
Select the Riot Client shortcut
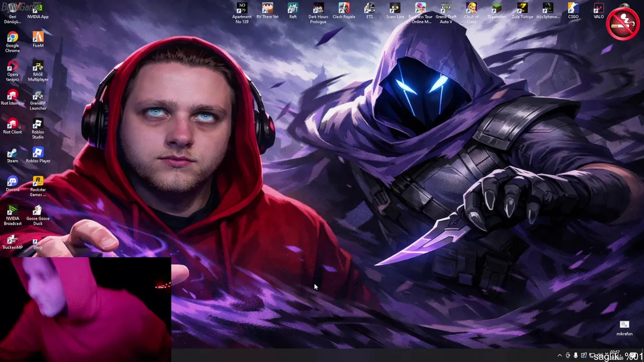[13, 126]
